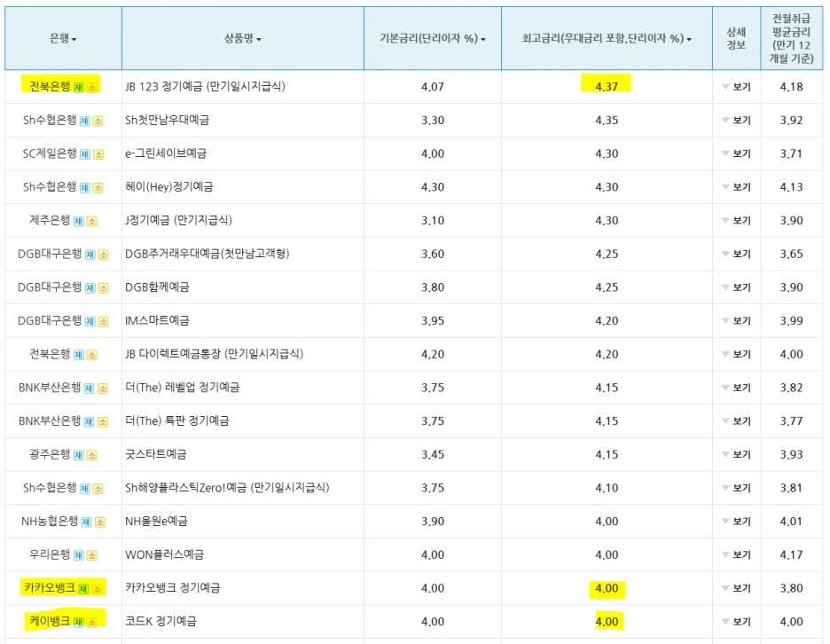
Task: Click 소 badge in Sh첫만남우대예금 row
Action: (98, 121)
